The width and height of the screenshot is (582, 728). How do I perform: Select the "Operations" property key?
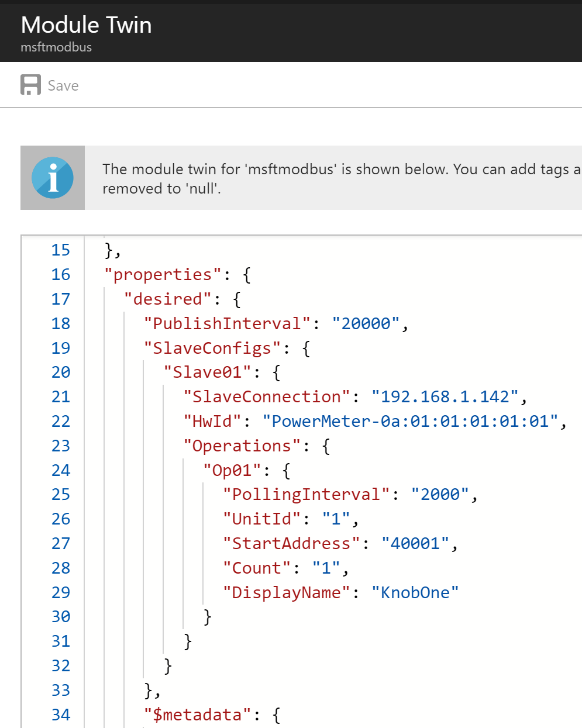coord(241,446)
